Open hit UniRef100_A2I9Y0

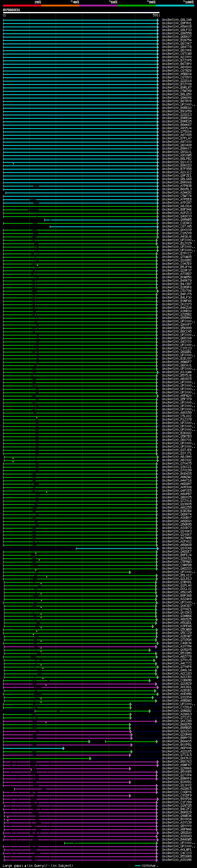[x=177, y=57]
